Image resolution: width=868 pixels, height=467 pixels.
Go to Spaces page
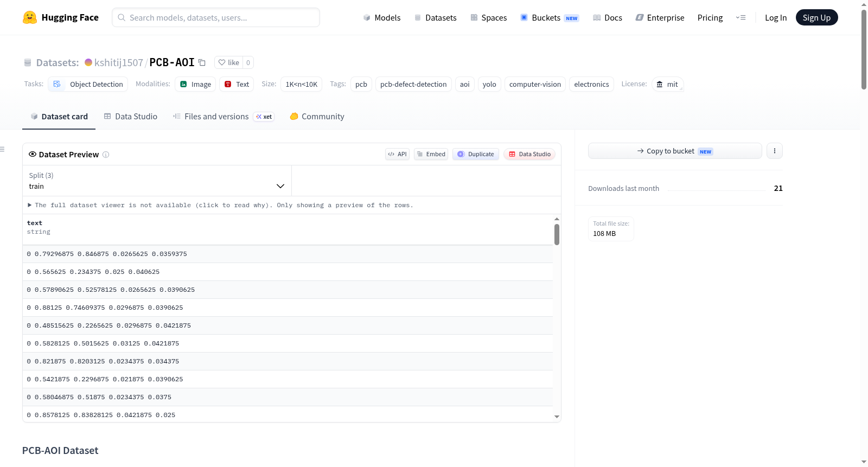(x=488, y=17)
